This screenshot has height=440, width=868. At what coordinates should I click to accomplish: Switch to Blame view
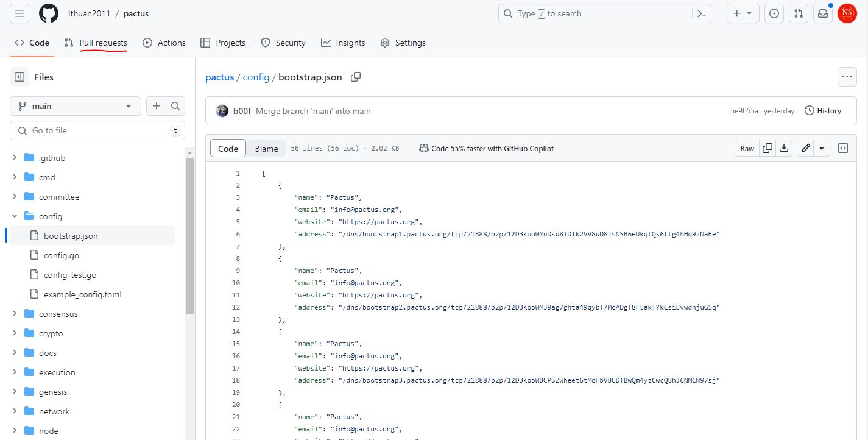[x=266, y=149]
